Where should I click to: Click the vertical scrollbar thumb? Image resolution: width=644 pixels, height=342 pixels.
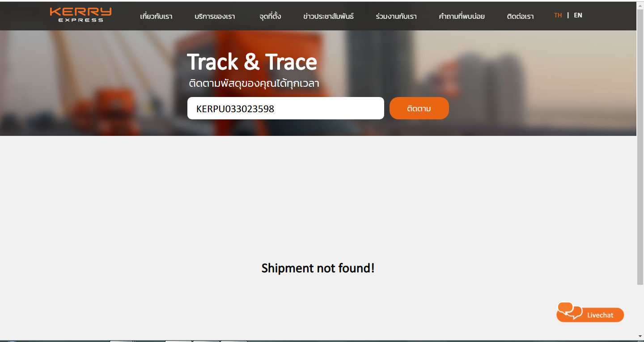coord(640,147)
